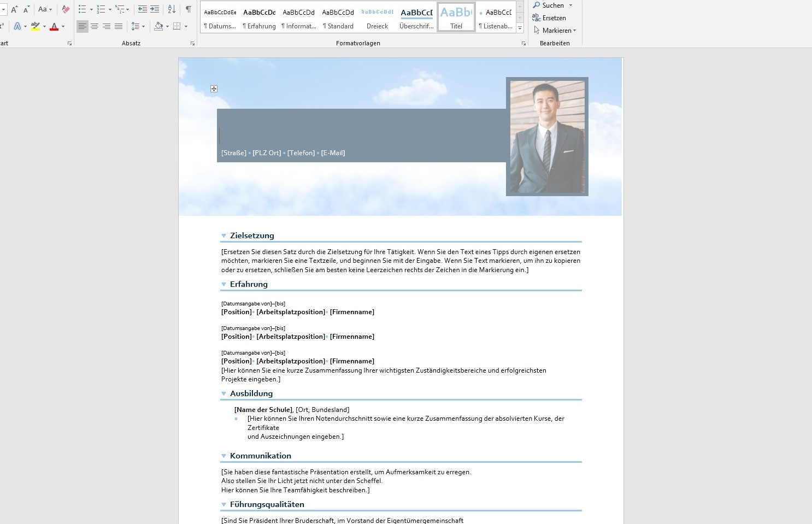
Task: Center the paragraph text
Action: pos(95,26)
